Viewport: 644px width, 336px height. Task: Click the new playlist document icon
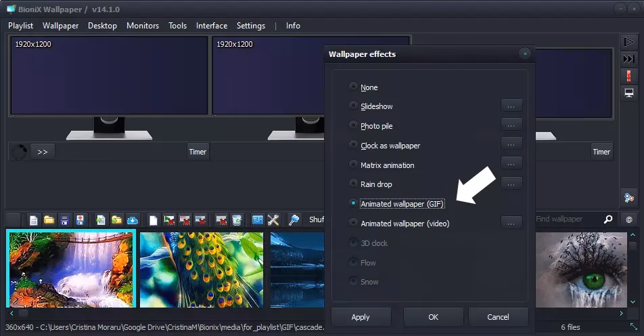34,220
